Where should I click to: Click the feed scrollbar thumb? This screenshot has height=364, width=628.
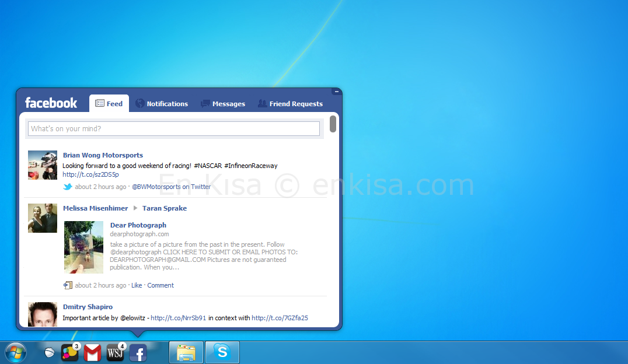click(333, 124)
